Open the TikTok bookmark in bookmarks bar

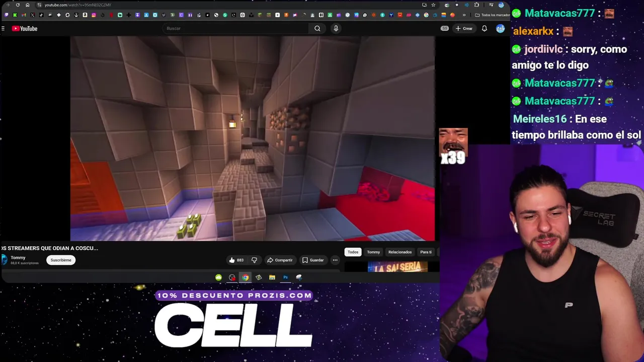(x=41, y=15)
